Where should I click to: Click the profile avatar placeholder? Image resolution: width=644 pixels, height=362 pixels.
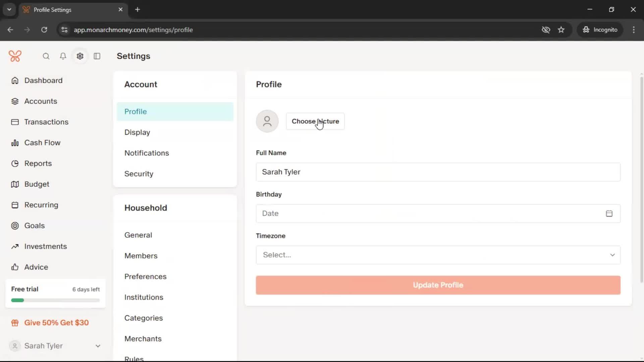point(267,121)
